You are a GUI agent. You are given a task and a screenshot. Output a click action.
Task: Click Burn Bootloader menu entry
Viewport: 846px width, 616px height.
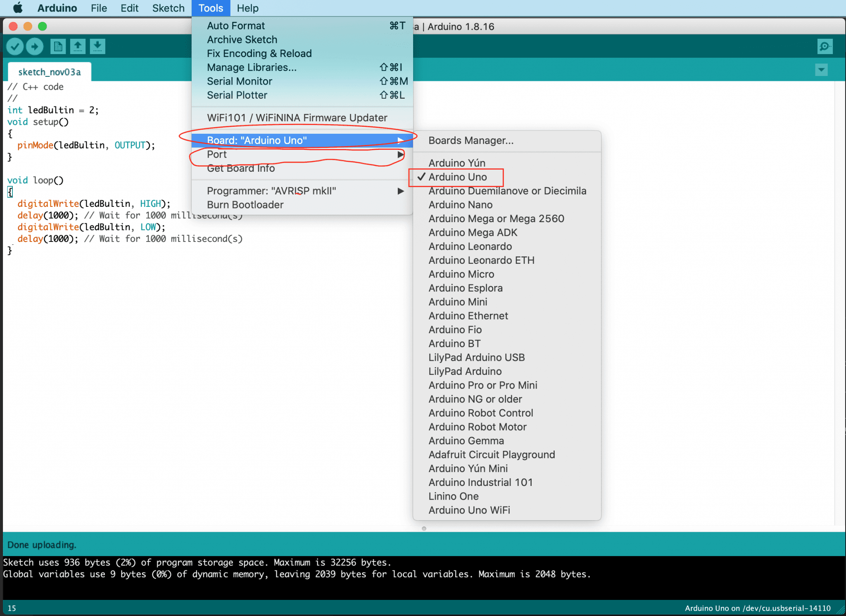[x=302, y=205]
